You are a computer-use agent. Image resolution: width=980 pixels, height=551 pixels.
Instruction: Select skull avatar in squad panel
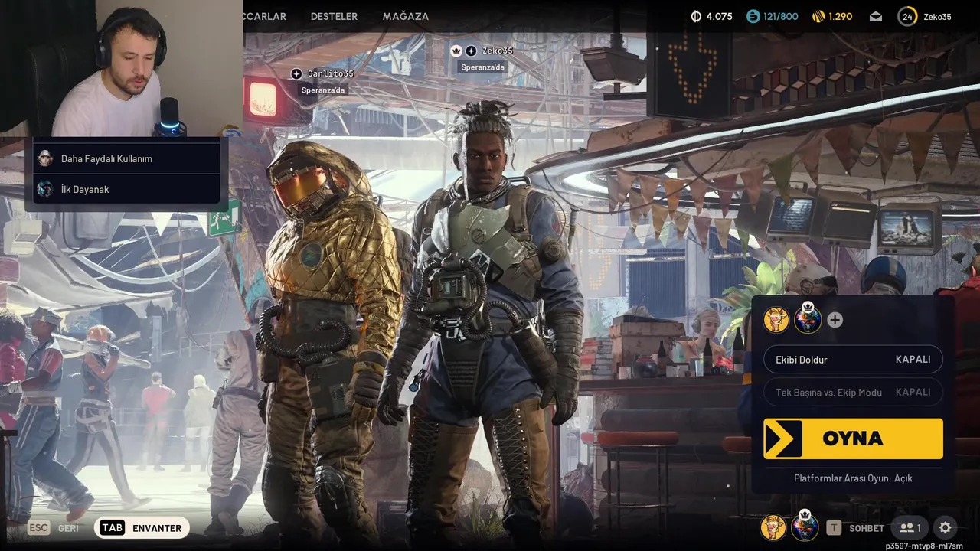[808, 319]
